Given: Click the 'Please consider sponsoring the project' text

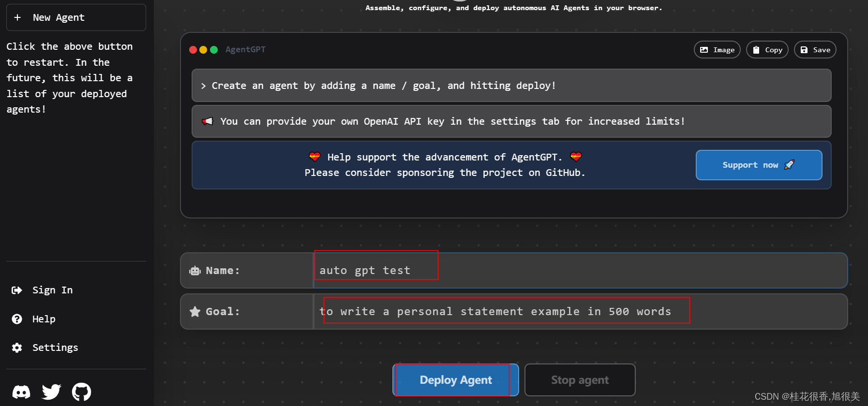Looking at the screenshot, I should tap(445, 173).
